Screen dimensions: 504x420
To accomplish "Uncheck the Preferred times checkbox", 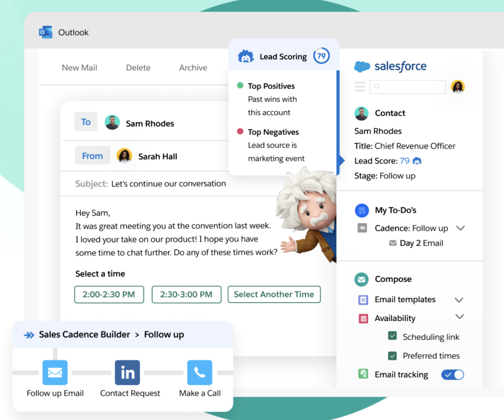I will pyautogui.click(x=392, y=356).
